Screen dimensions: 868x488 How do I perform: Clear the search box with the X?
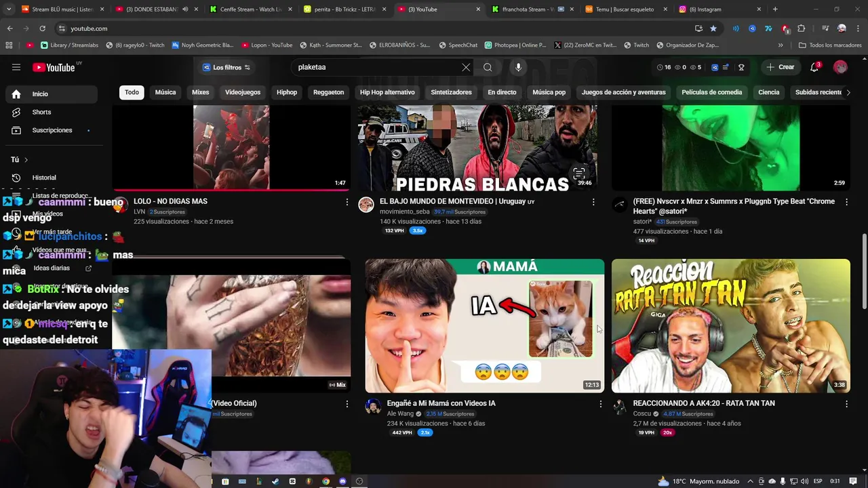[x=466, y=67]
